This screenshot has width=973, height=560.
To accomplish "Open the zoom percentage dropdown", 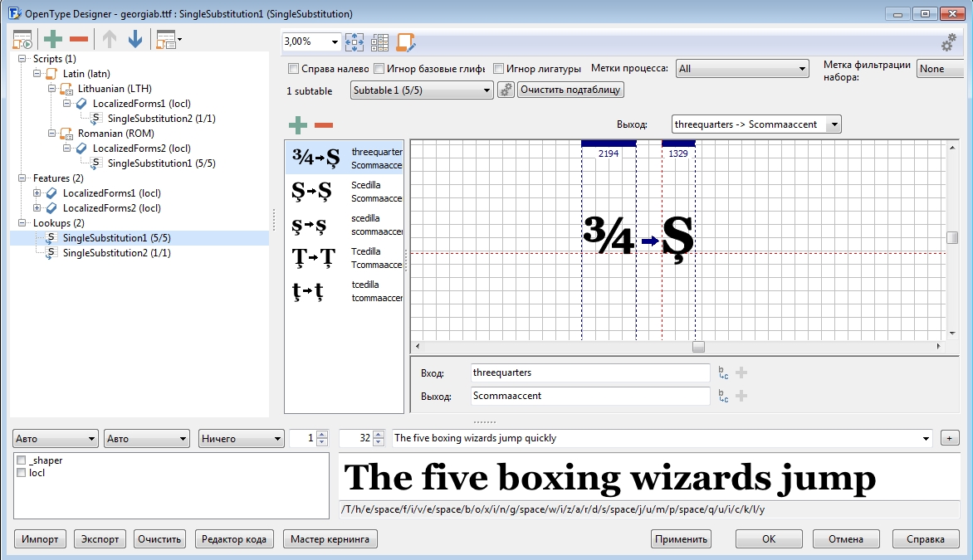I will point(335,41).
